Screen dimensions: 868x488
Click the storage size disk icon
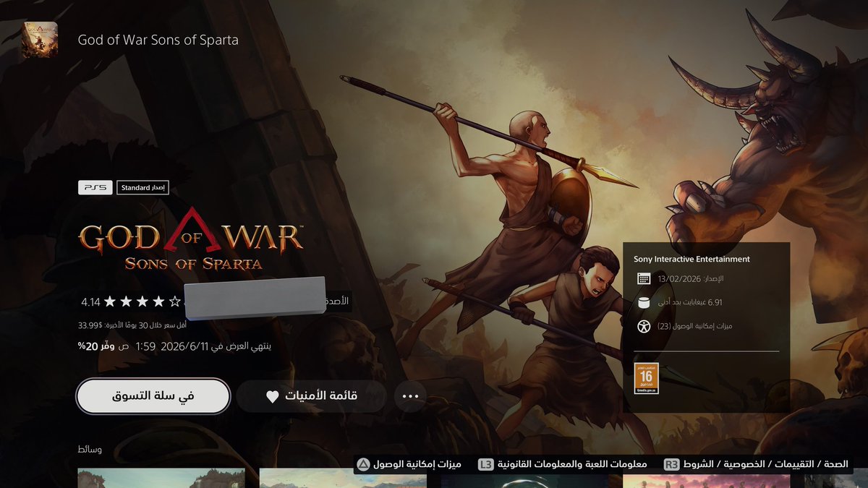(x=644, y=303)
